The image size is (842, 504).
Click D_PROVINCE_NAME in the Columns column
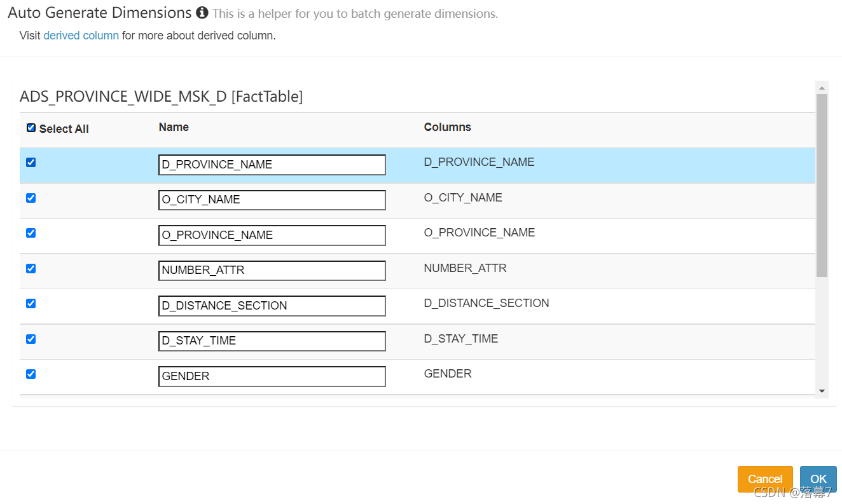point(480,162)
